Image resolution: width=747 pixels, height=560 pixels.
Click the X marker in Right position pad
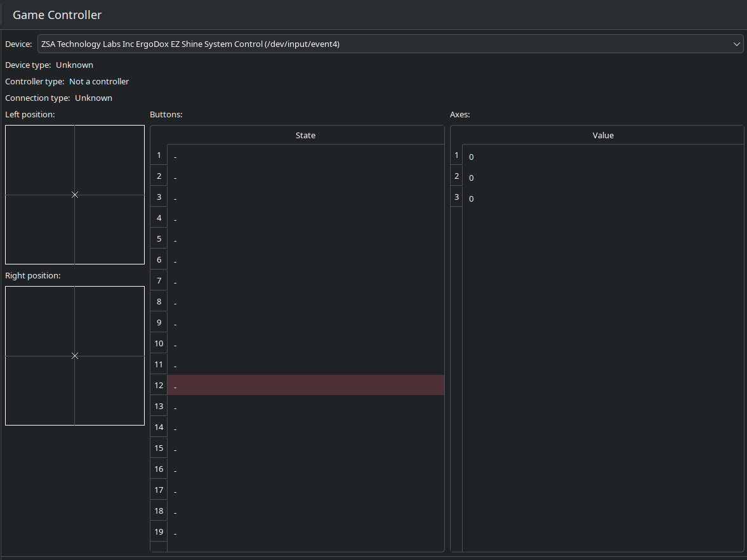(x=75, y=356)
